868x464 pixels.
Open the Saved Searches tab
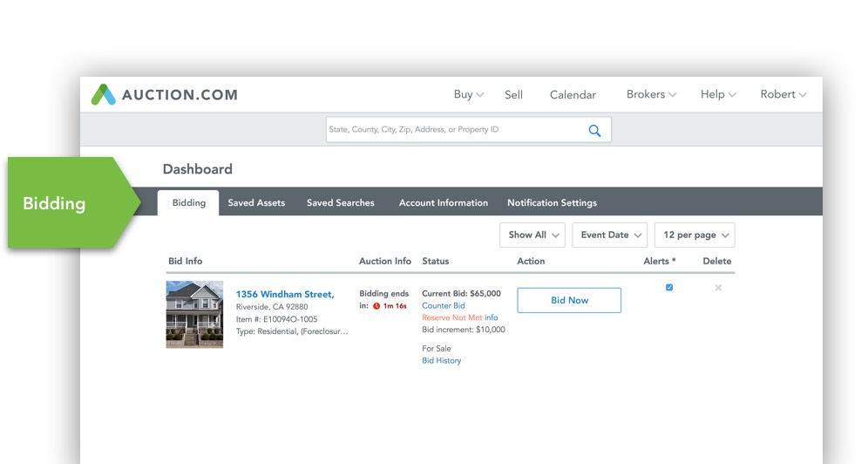tap(340, 203)
